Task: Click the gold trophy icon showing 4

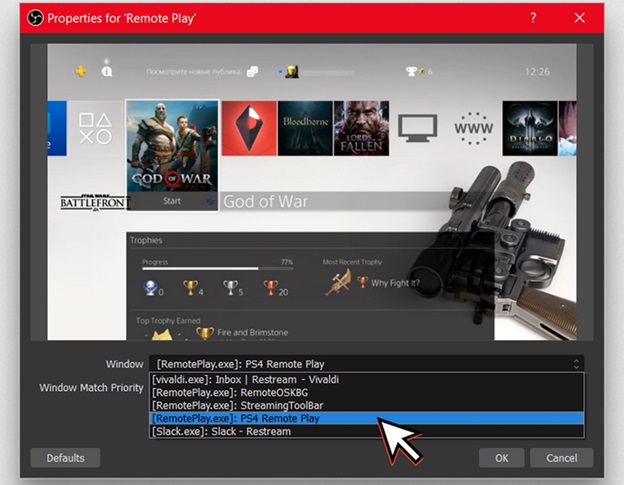Action: coord(190,287)
